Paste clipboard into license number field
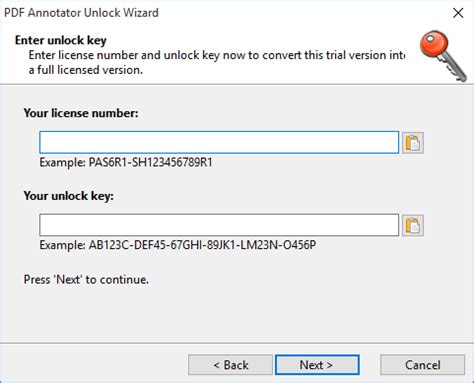 point(413,143)
